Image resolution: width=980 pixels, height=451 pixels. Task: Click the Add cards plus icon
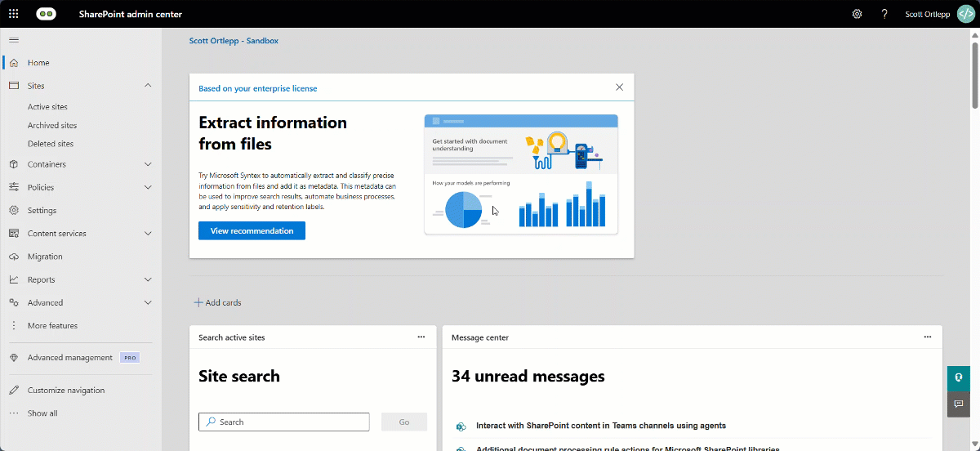(198, 302)
